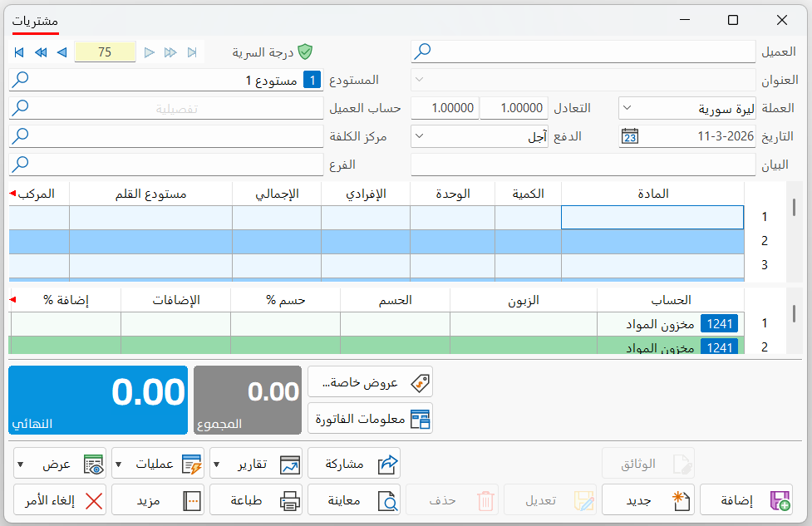Click the record number 75 field
The height and width of the screenshot is (526, 812).
pos(105,52)
